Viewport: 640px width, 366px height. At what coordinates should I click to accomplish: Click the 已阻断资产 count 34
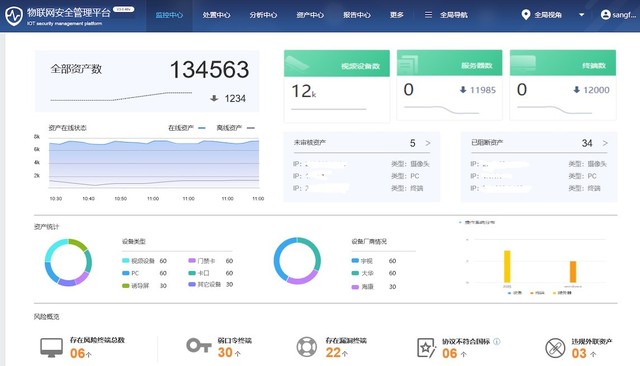click(x=587, y=143)
